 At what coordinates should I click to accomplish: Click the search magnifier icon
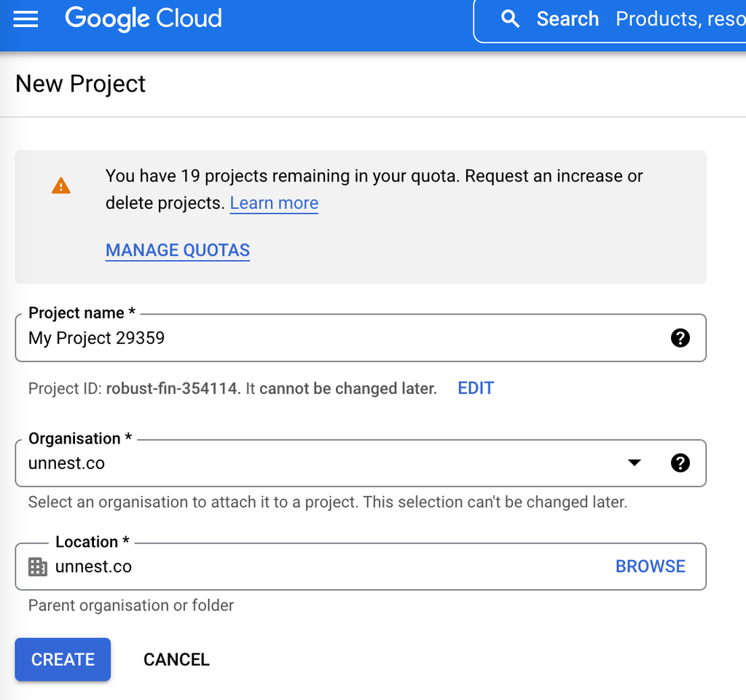click(510, 19)
